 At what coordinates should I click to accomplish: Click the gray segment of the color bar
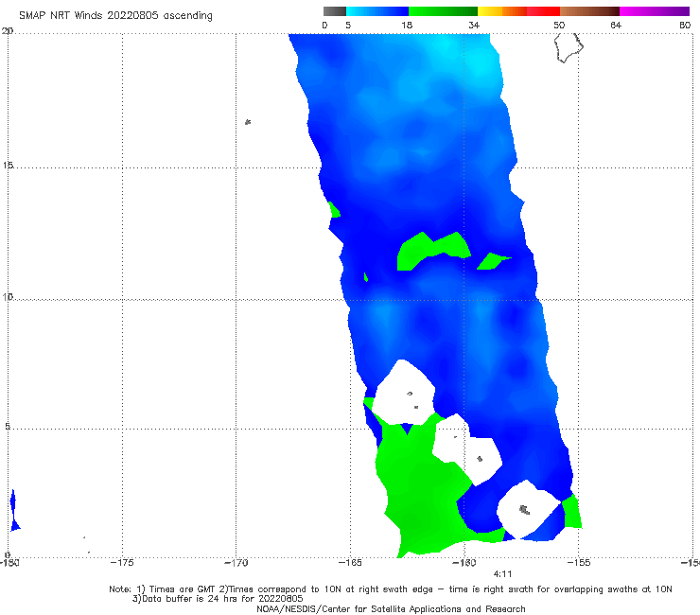335,11
